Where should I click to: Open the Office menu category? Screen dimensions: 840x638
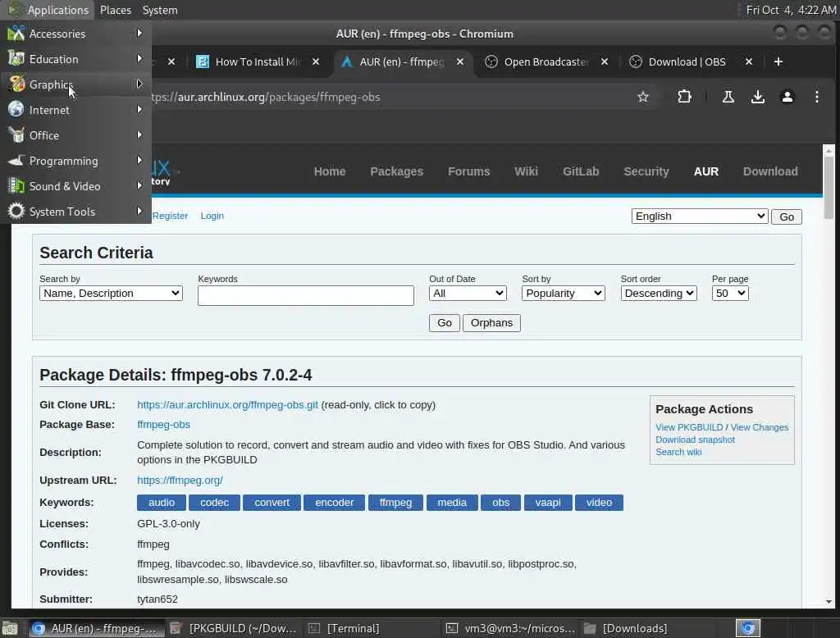coord(75,135)
